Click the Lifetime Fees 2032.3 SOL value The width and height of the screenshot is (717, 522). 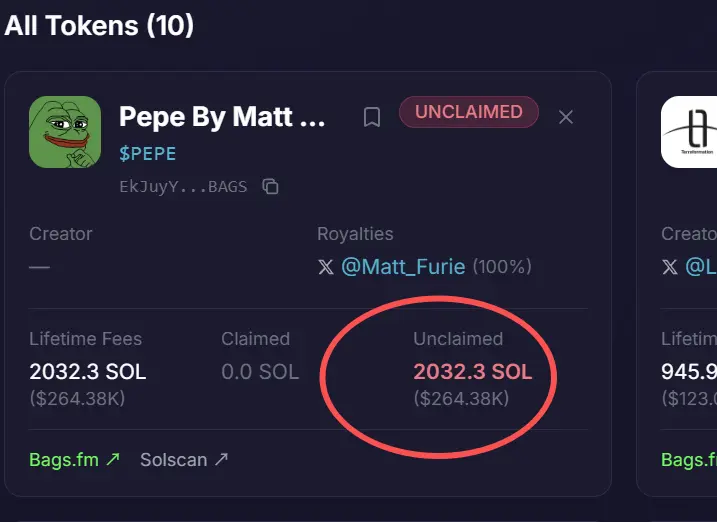point(87,372)
